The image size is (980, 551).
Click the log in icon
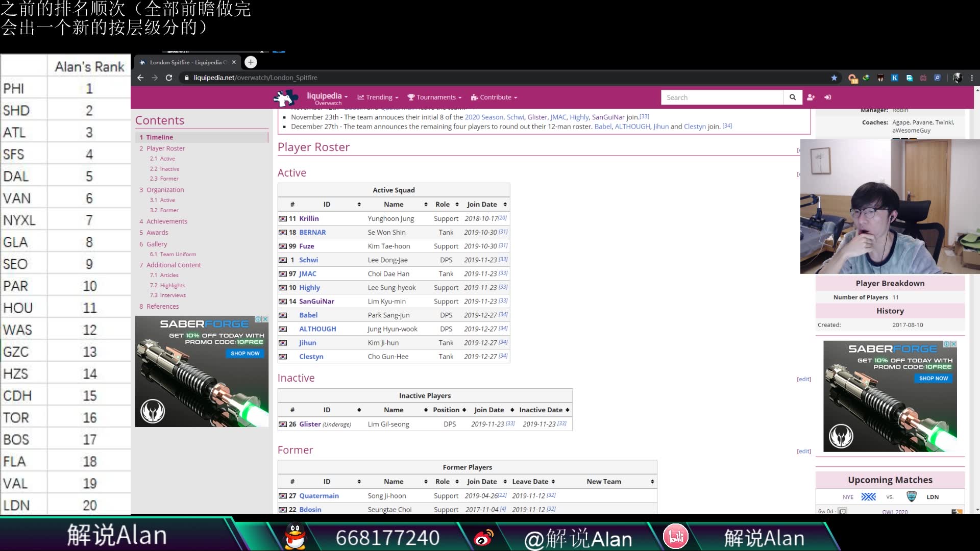coord(827,97)
